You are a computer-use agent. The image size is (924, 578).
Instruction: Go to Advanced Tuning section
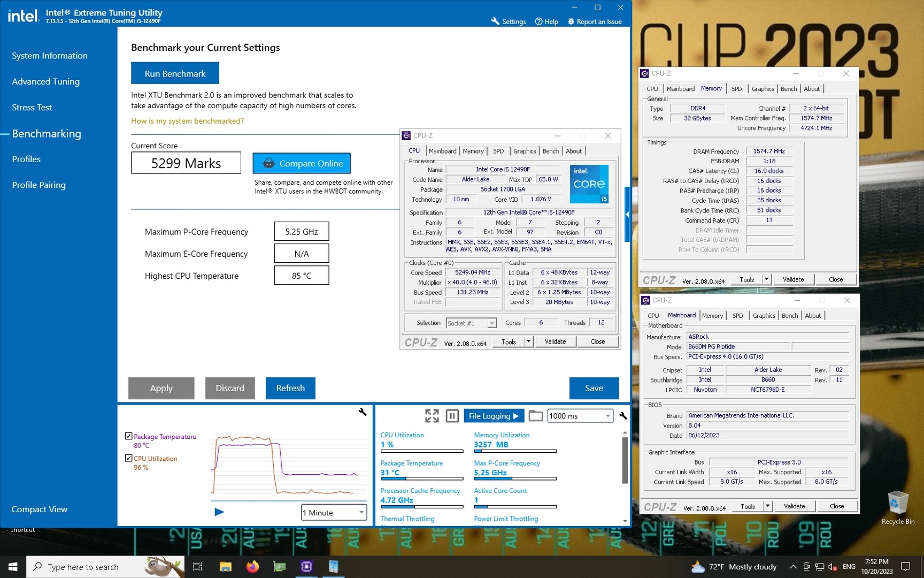(x=46, y=81)
